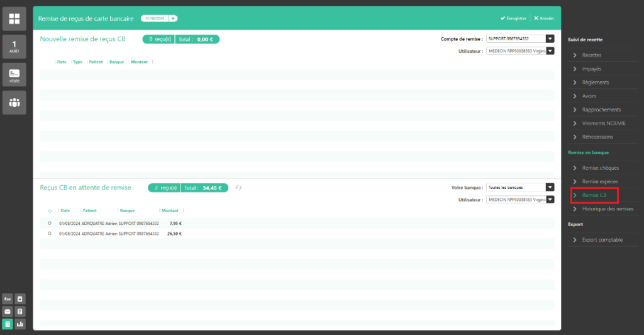644x335 pixels.
Task: Click the refresh arrows beside Total 34,45 €
Action: click(x=239, y=188)
